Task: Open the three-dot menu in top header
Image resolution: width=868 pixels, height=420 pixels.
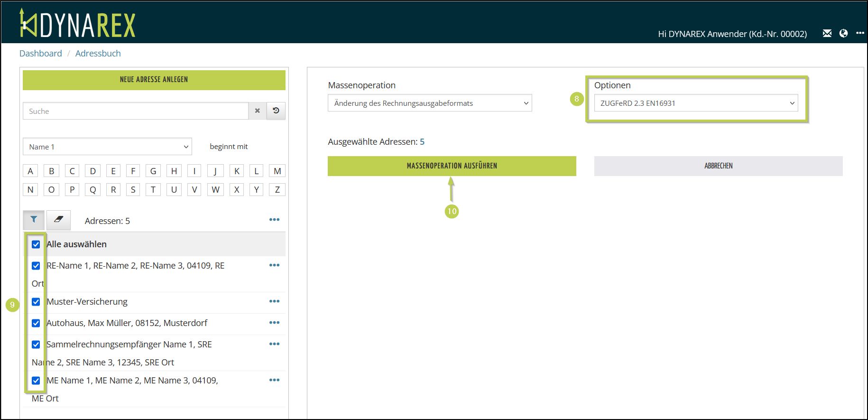Action: (860, 33)
